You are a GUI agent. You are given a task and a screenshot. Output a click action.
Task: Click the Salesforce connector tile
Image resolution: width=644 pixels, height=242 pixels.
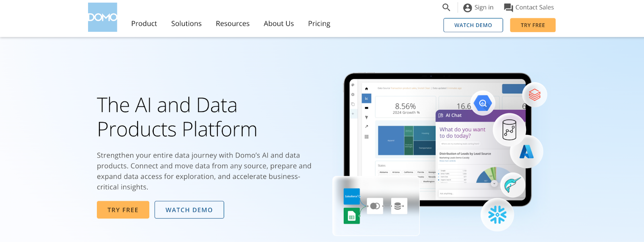point(351,196)
